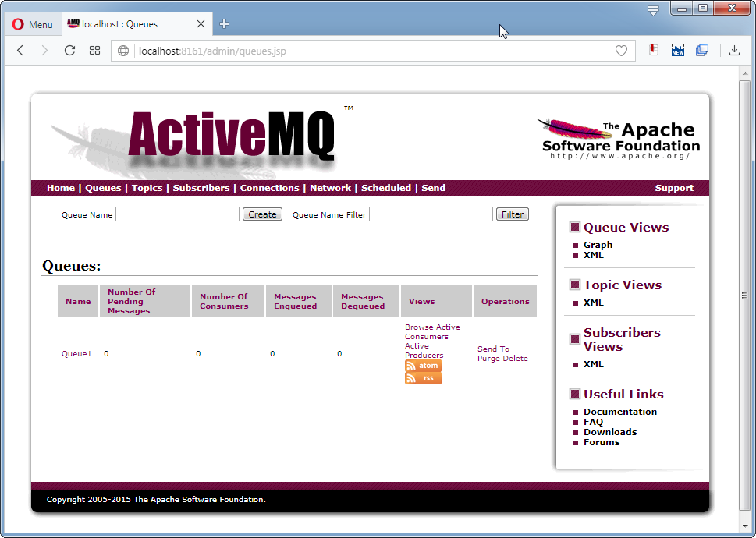Open XML under Subscribers Views

tap(594, 364)
